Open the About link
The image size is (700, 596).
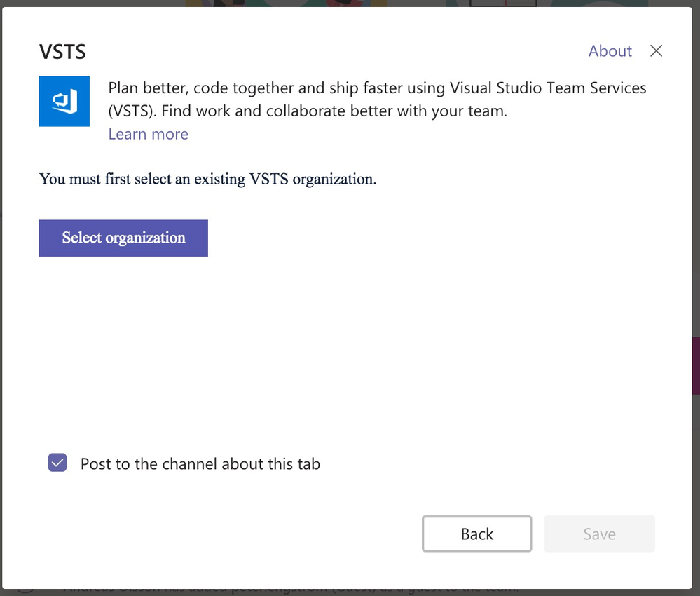click(610, 51)
